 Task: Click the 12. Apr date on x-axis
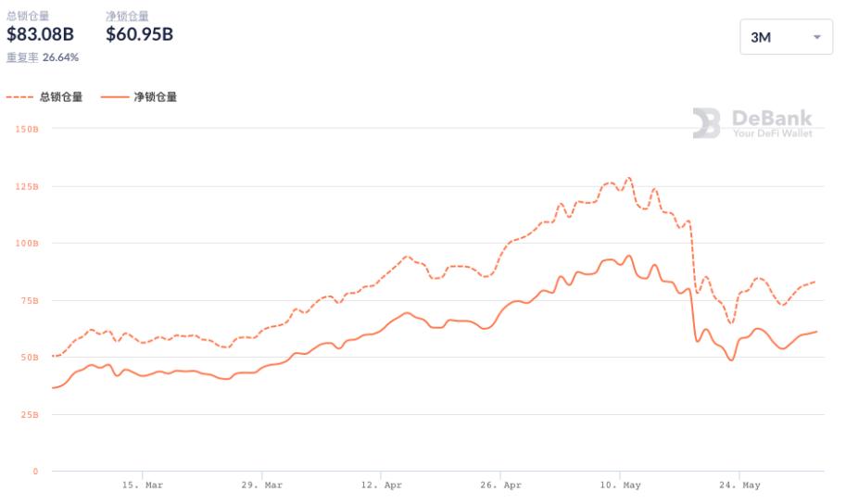pos(381,485)
